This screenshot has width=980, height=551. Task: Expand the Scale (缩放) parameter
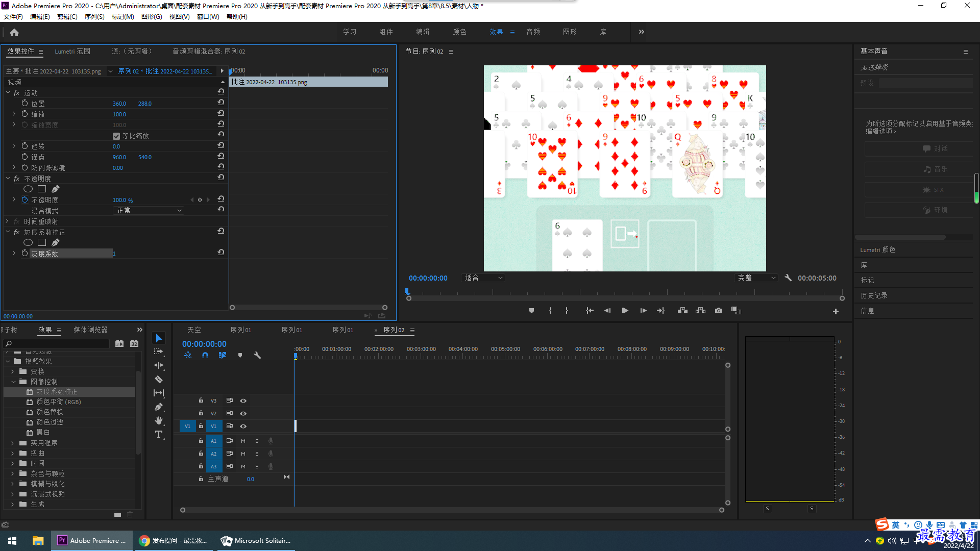pos(14,114)
